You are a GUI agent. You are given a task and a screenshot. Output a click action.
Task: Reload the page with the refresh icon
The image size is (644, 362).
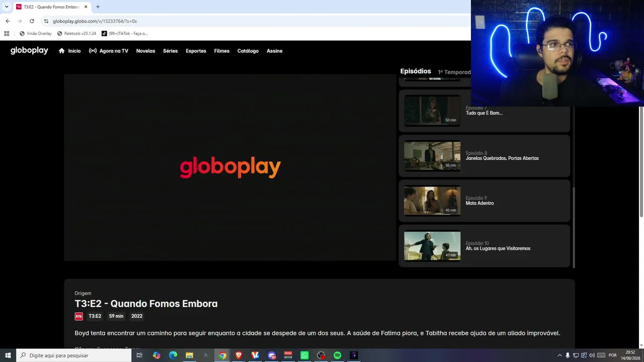point(32,21)
